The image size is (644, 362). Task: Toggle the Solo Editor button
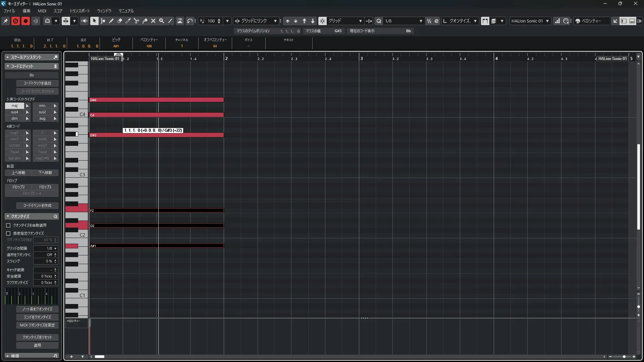(15, 21)
